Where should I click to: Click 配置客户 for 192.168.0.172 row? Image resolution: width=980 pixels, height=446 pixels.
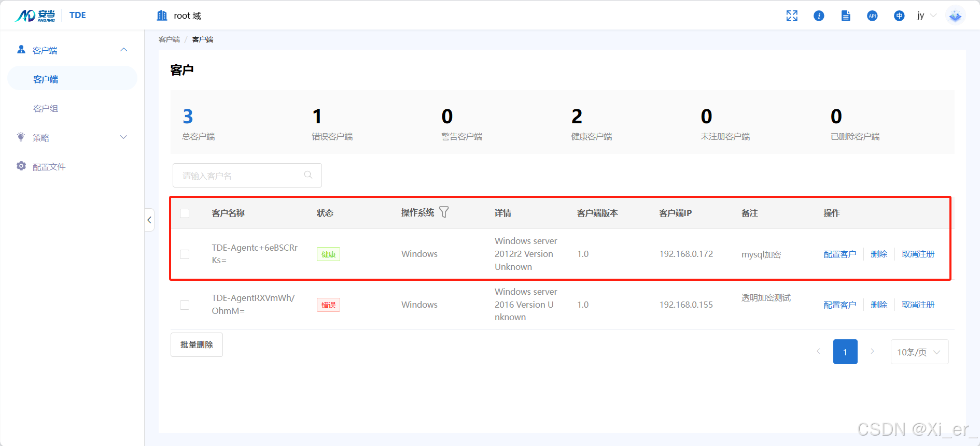pyautogui.click(x=839, y=254)
